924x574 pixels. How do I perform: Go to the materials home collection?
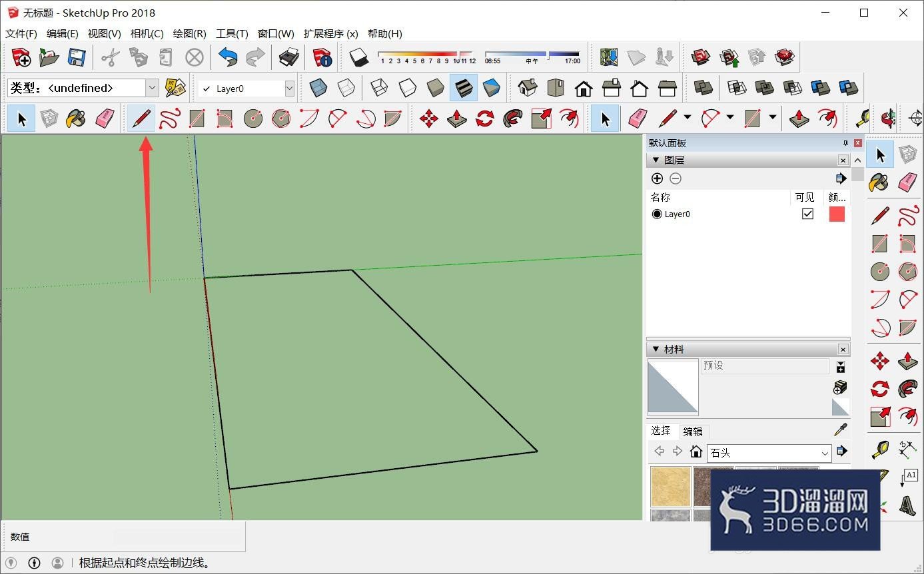696,451
